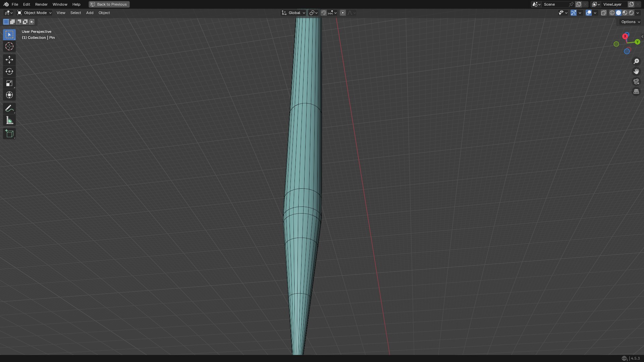Toggle the camera view
Image resolution: width=644 pixels, height=362 pixels.
click(636, 81)
